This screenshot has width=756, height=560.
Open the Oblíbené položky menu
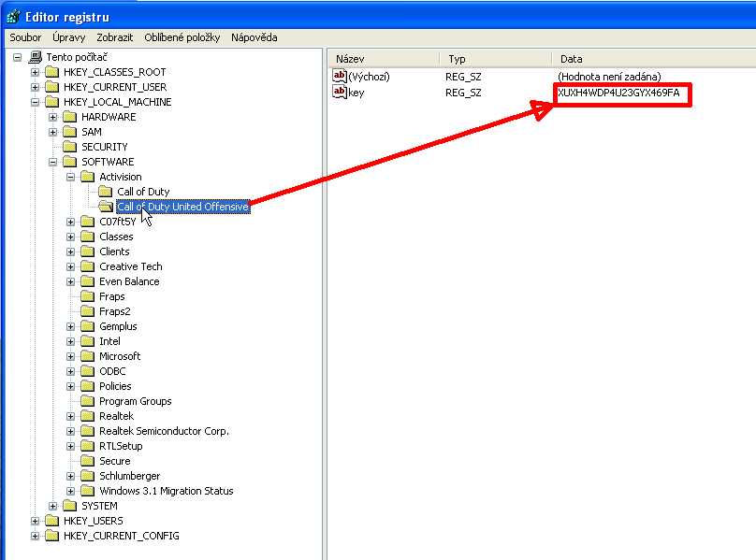182,37
